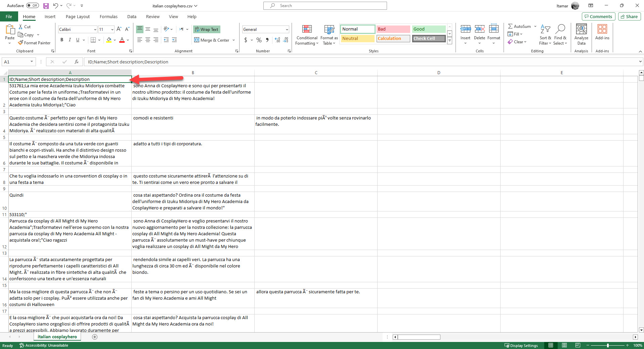The width and height of the screenshot is (644, 349).
Task: Collapse the ribbon chevron
Action: 640,51
